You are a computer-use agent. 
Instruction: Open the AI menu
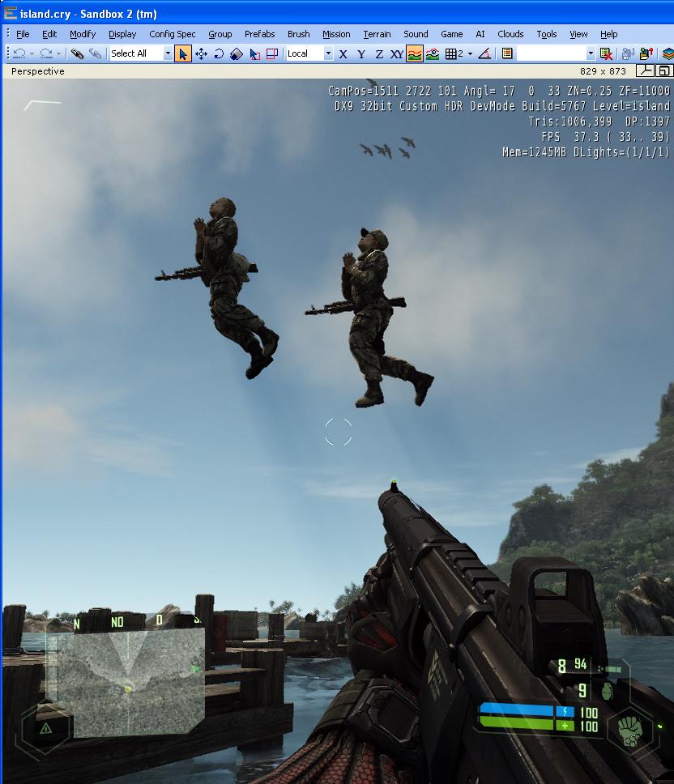480,34
